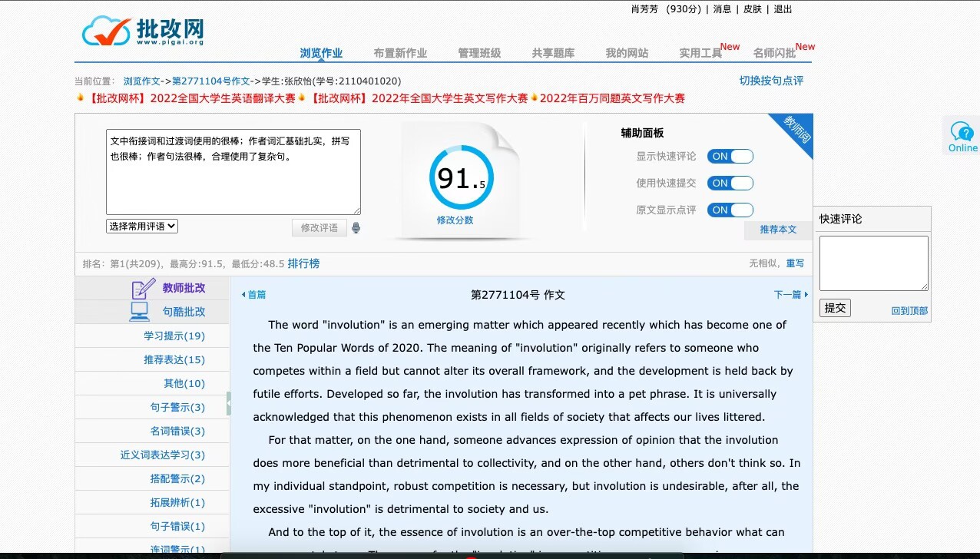Open 2022全国大学生英语翻译大赛 announcement
The width and height of the screenshot is (980, 559).
coord(192,98)
